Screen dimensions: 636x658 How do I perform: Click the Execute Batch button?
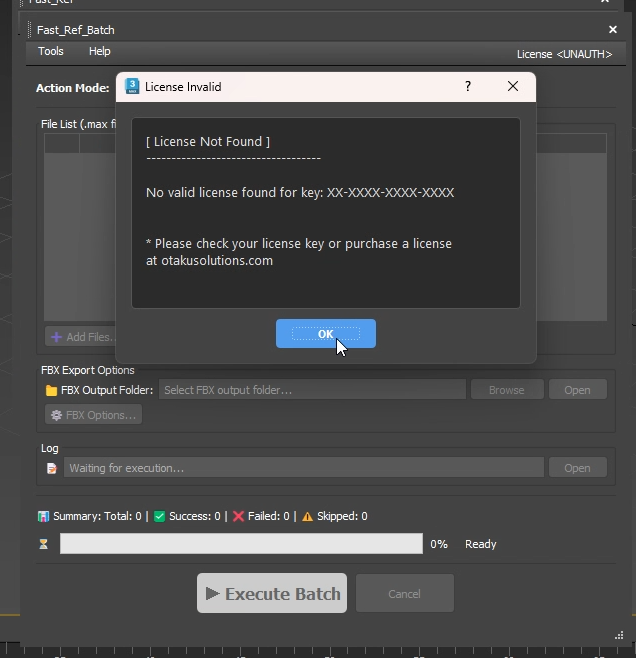(272, 594)
